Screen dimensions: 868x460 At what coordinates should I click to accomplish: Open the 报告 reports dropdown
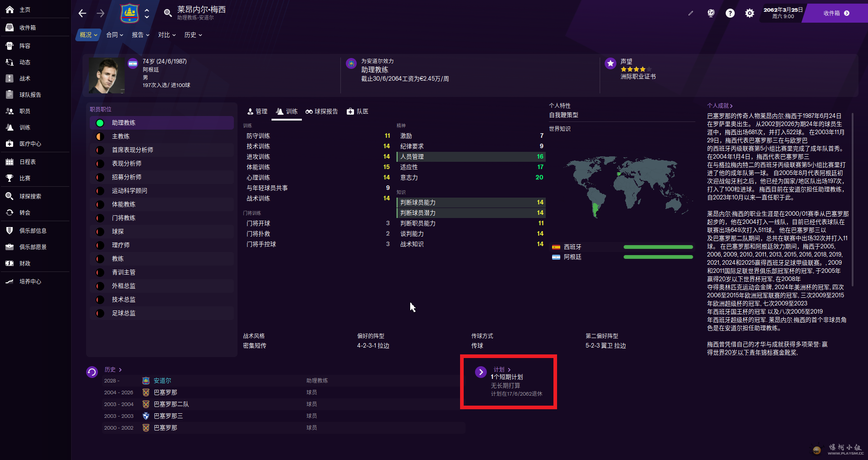(x=141, y=35)
